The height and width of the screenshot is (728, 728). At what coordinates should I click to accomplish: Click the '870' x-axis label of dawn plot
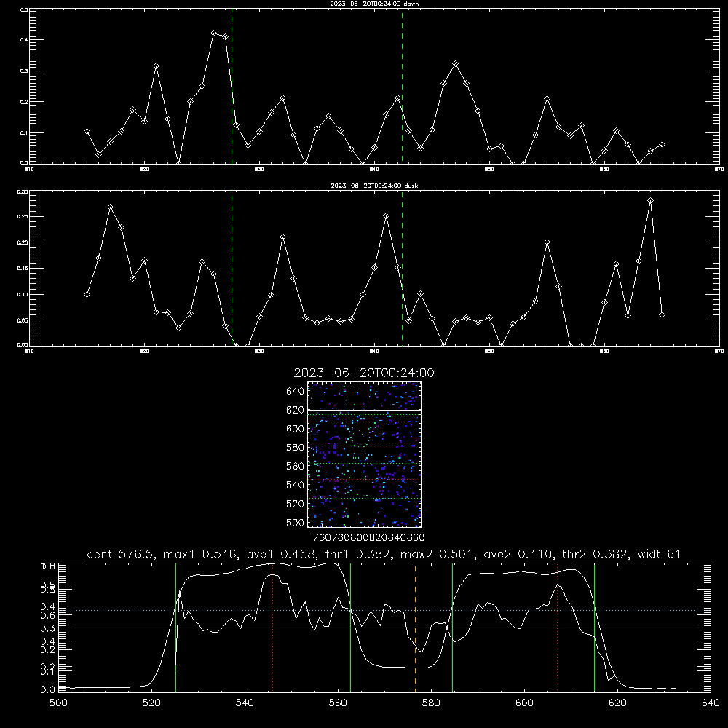click(719, 170)
